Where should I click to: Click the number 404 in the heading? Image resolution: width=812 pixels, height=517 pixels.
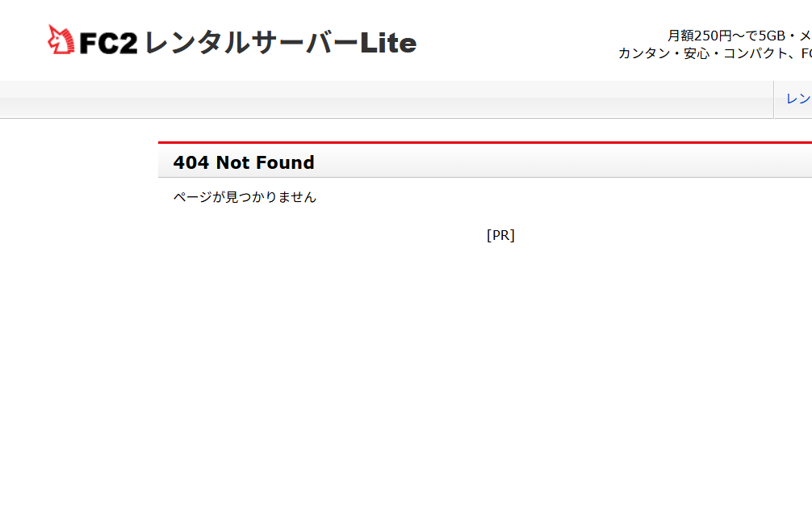pos(190,162)
